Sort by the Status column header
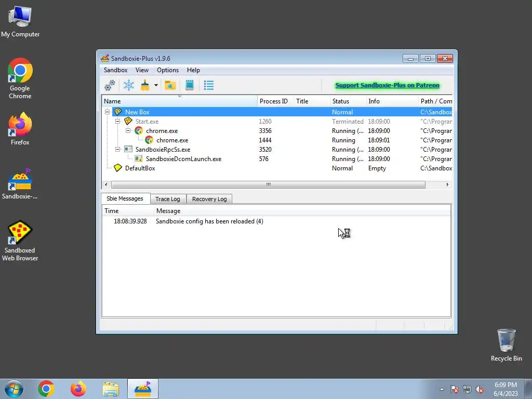 [348, 101]
